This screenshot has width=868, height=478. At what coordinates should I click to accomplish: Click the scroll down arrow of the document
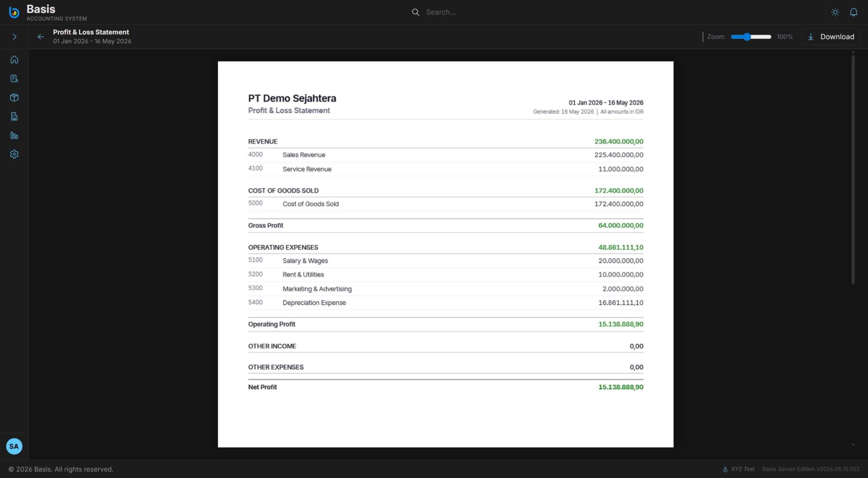[x=853, y=445]
